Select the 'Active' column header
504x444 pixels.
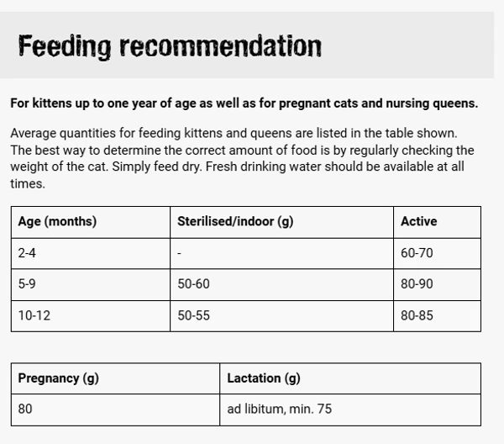(x=419, y=222)
